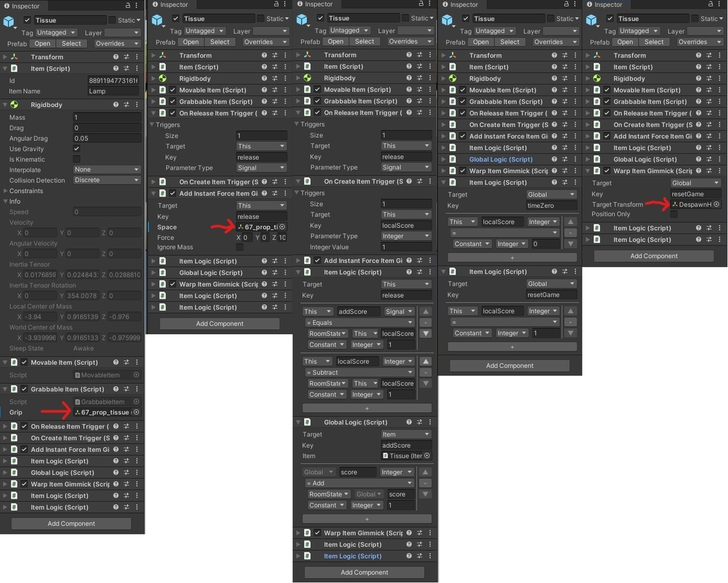Image resolution: width=728 pixels, height=583 pixels.
Task: Expand the Constraints section under Rigidbody
Action: click(x=5, y=191)
